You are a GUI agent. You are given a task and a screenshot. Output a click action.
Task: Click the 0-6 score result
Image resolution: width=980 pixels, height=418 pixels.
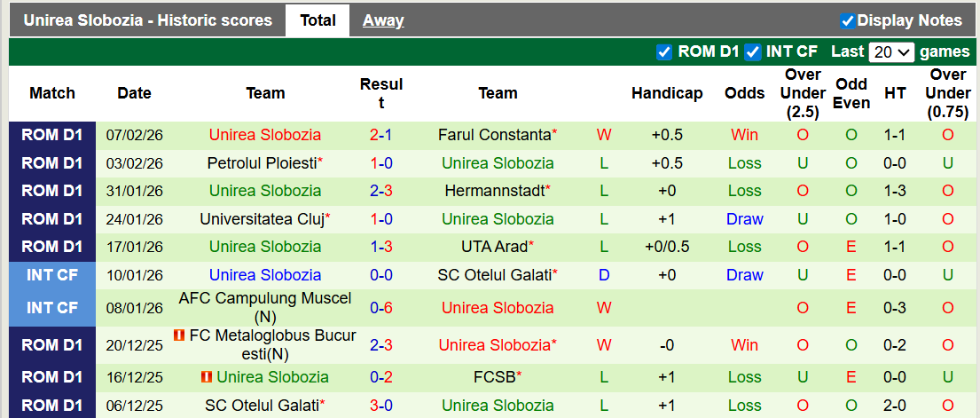381,308
